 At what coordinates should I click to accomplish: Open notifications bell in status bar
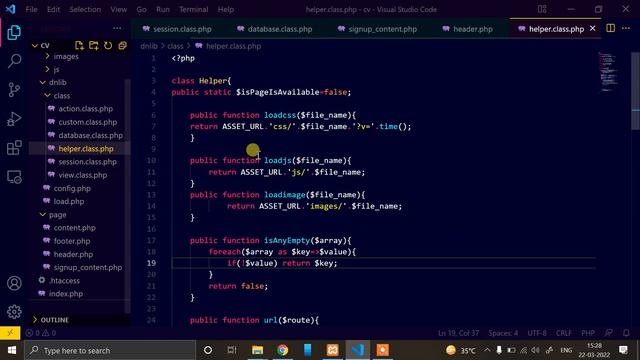tap(626, 333)
